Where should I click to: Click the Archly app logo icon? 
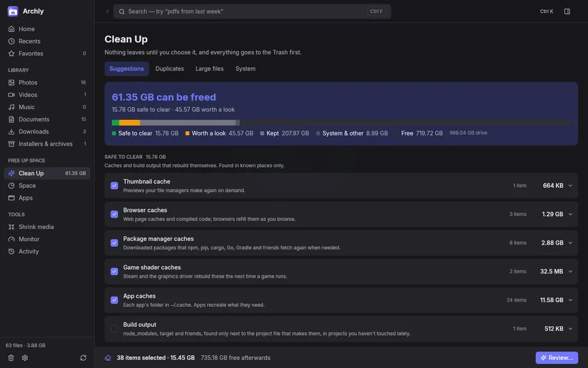click(13, 11)
